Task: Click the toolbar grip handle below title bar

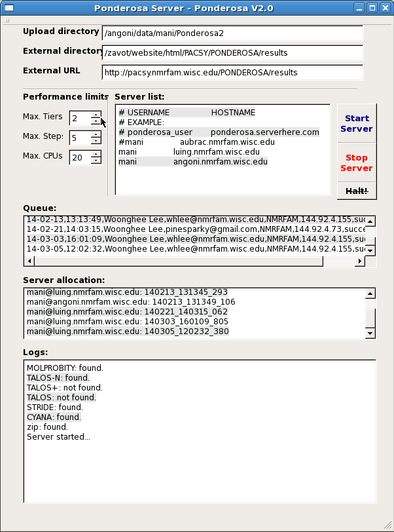Action: [x=7, y=20]
